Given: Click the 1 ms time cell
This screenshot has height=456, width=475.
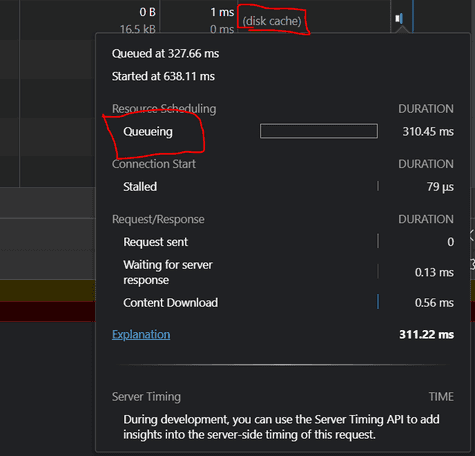Looking at the screenshot, I should point(222,12).
